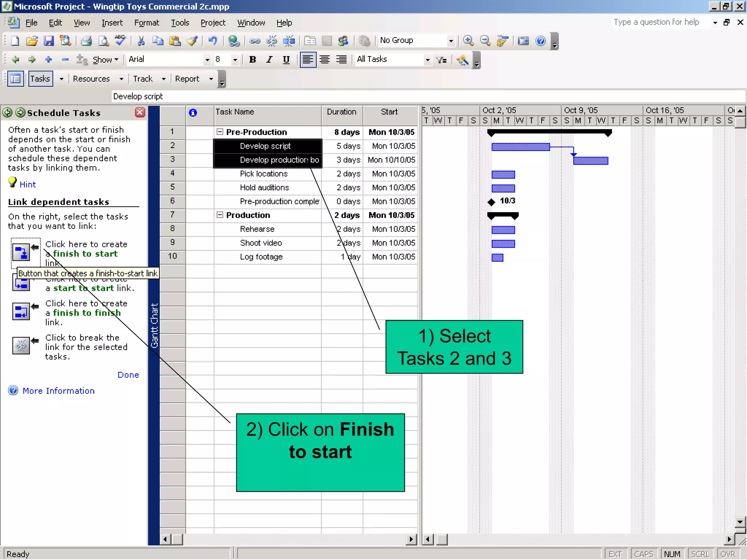Click the Copy Picture camera icon
The width and height of the screenshot is (747, 560).
pos(523,41)
